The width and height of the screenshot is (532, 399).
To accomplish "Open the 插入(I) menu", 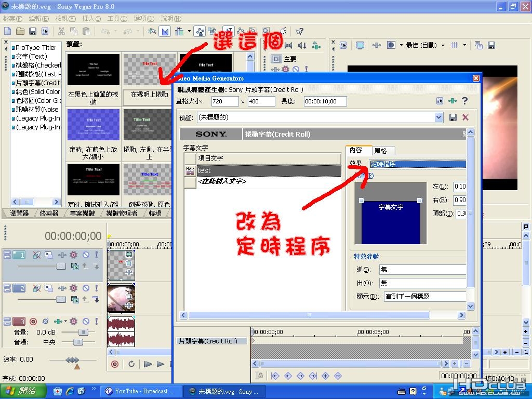I will [91, 18].
